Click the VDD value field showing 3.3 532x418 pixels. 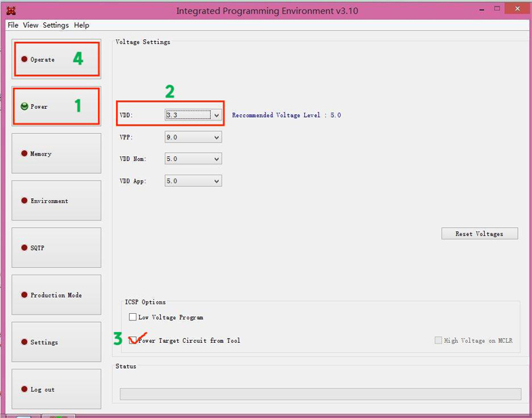pos(188,115)
